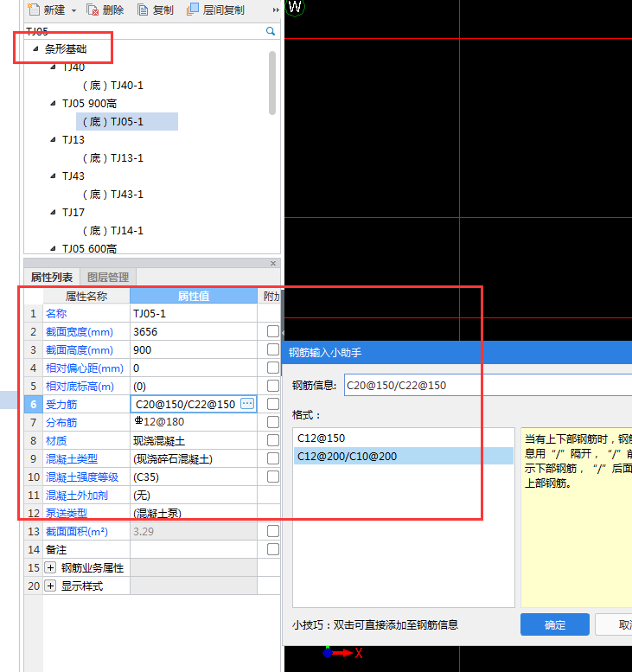Tick the 附加 checkbox for 分布筋
The image size is (632, 672).
(273, 422)
